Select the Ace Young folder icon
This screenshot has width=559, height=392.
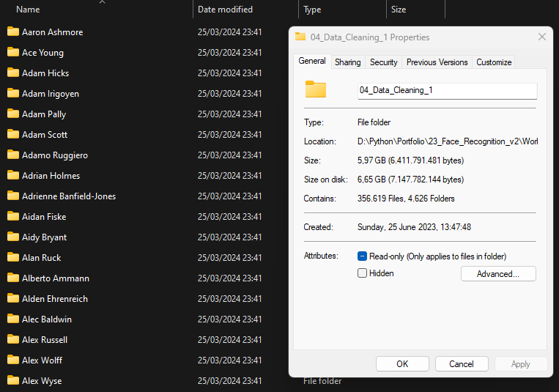pos(13,53)
